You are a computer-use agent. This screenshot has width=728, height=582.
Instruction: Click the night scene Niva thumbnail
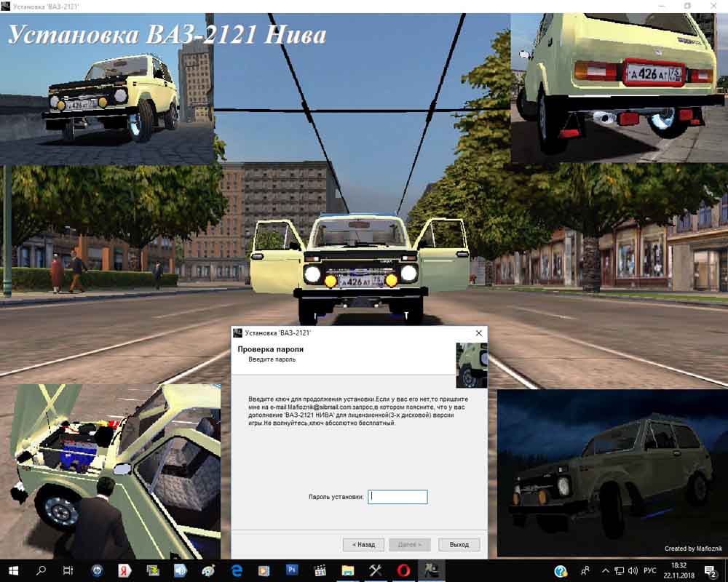tap(612, 473)
